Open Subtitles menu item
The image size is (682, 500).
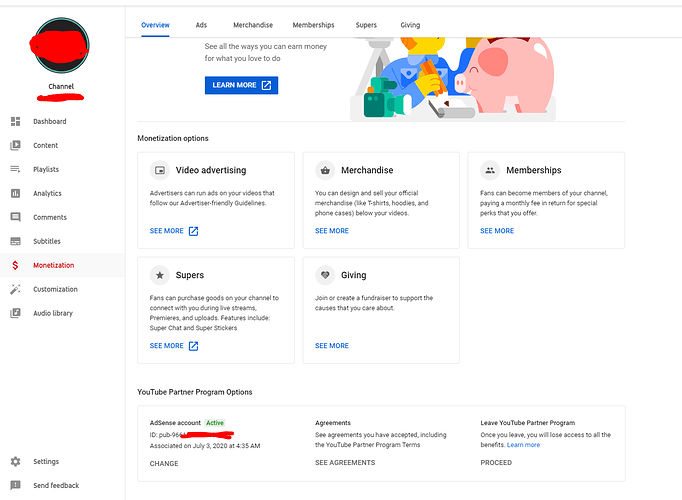pyautogui.click(x=47, y=241)
